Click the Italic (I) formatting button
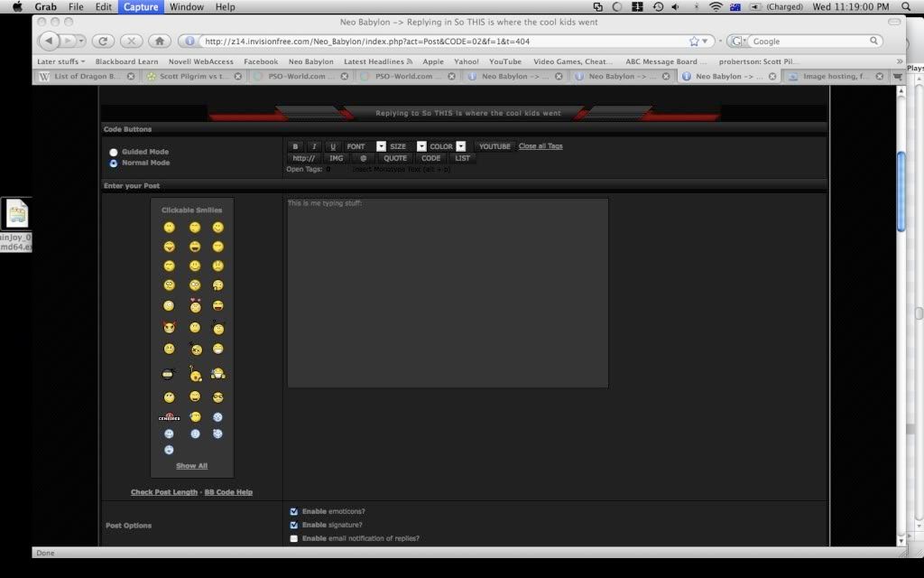924x578 pixels. coord(313,146)
